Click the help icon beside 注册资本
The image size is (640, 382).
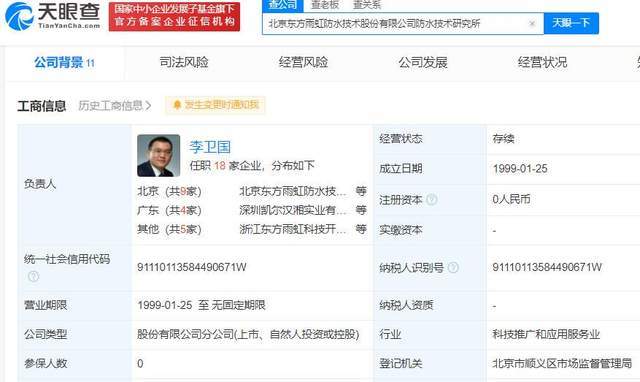(431, 200)
